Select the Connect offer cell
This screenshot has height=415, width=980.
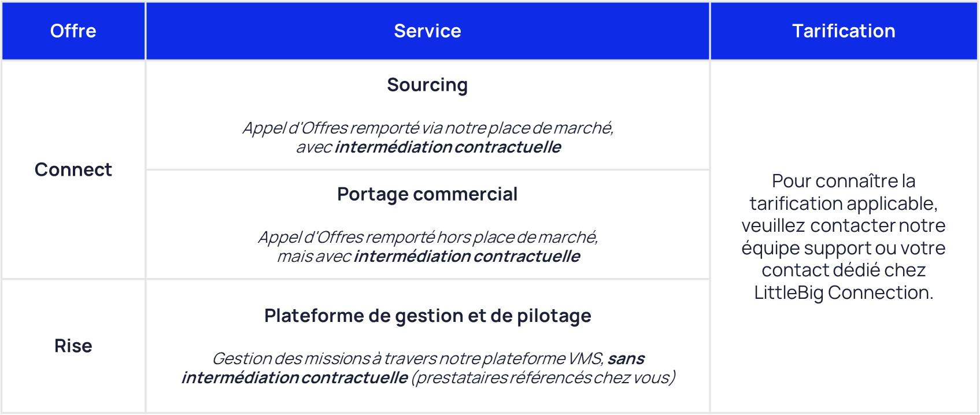[73, 169]
